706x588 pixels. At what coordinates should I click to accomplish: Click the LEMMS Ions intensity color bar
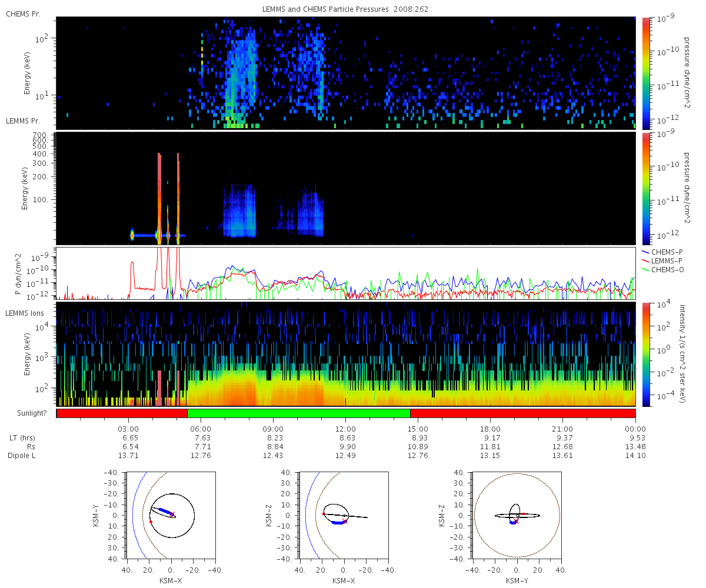645,354
